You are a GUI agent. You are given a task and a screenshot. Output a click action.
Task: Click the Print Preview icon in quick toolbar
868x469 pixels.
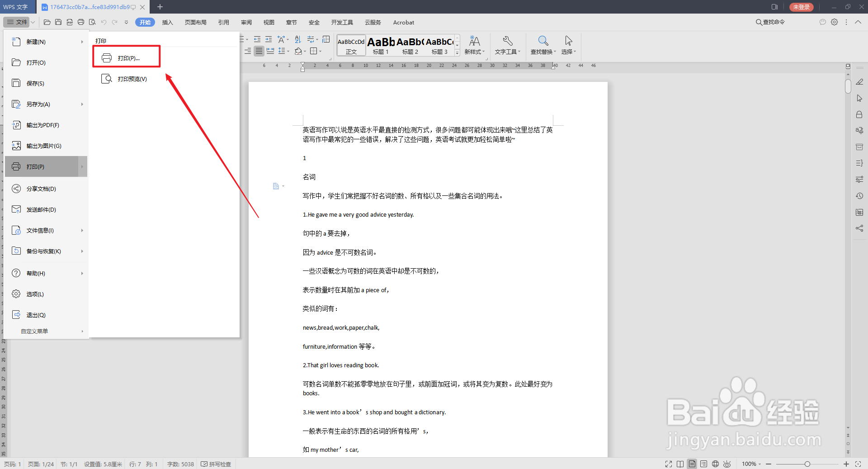tap(92, 22)
